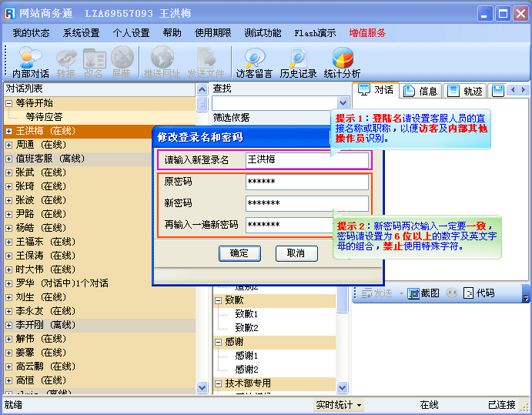
Task: Collapse the 致歉 phrase category
Action: [219, 301]
